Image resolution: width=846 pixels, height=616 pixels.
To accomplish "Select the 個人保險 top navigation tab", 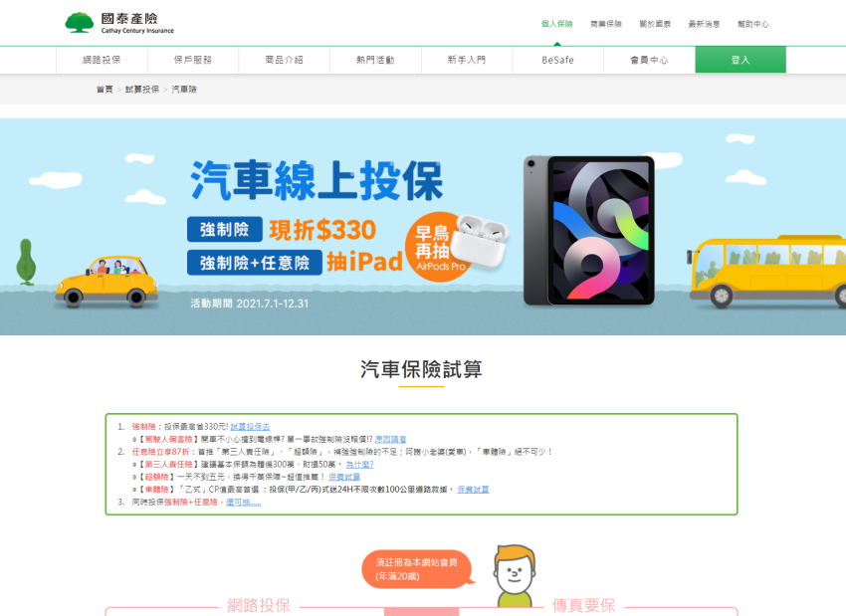I will [556, 24].
